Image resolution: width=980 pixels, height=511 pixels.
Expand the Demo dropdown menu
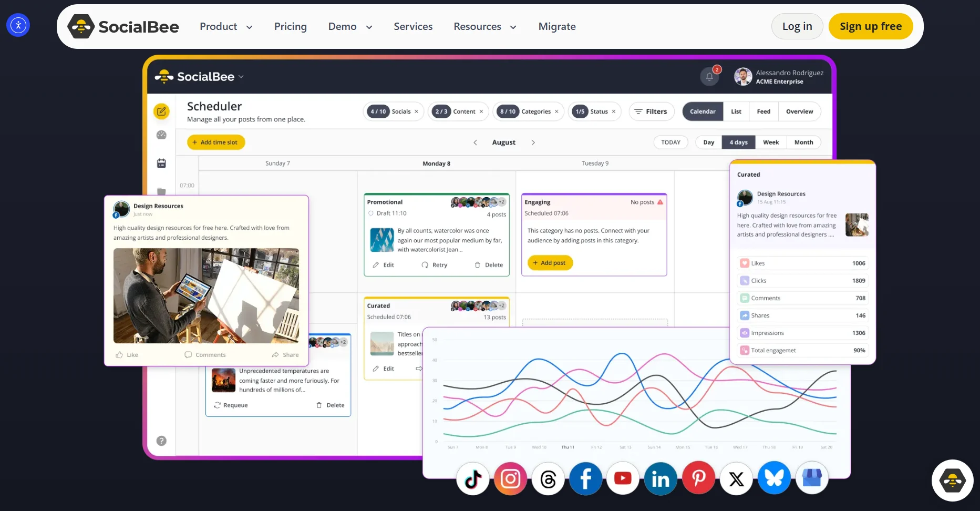[350, 26]
